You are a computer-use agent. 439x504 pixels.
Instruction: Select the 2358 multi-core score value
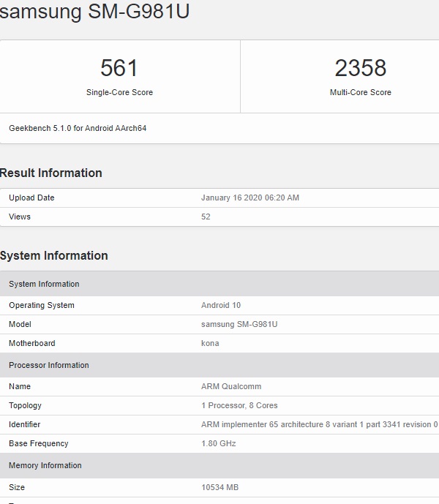pyautogui.click(x=361, y=68)
